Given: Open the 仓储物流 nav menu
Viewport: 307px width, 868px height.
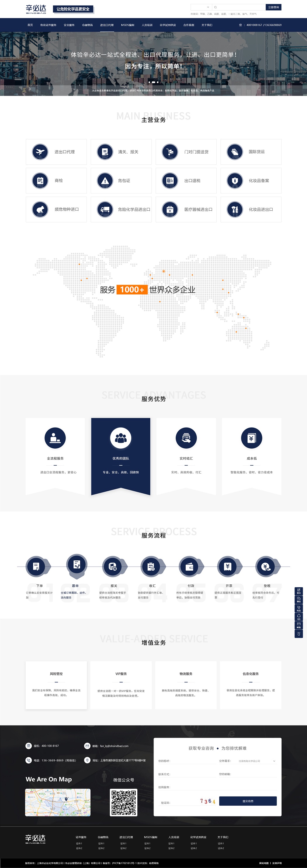Looking at the screenshot, I should 87,25.
